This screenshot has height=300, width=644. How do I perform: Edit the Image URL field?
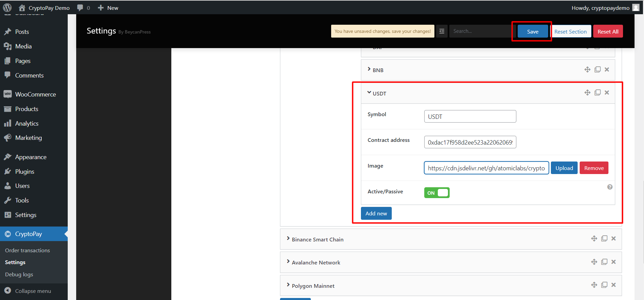click(486, 168)
